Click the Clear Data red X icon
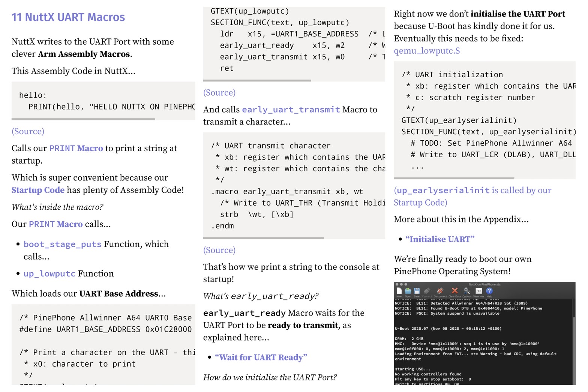Image resolution: width=588 pixels, height=392 pixels. 454,291
